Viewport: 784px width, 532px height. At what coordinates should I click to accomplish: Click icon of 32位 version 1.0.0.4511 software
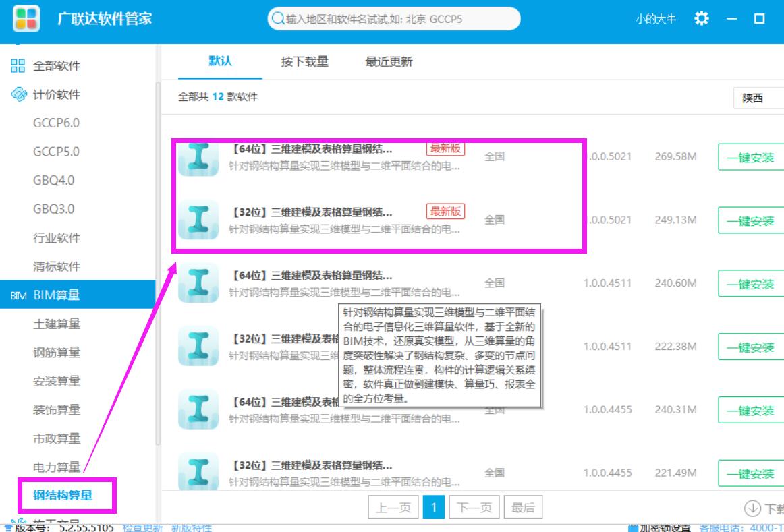198,346
